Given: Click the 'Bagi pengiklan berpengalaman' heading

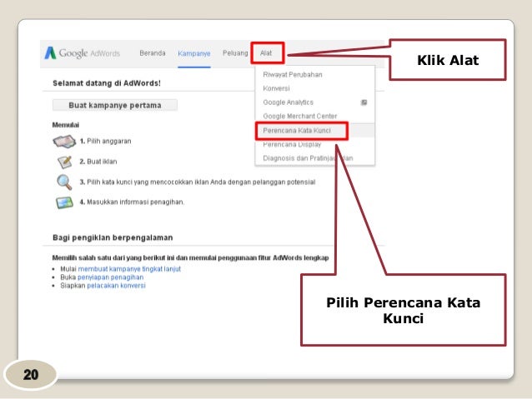Looking at the screenshot, I should 113,237.
